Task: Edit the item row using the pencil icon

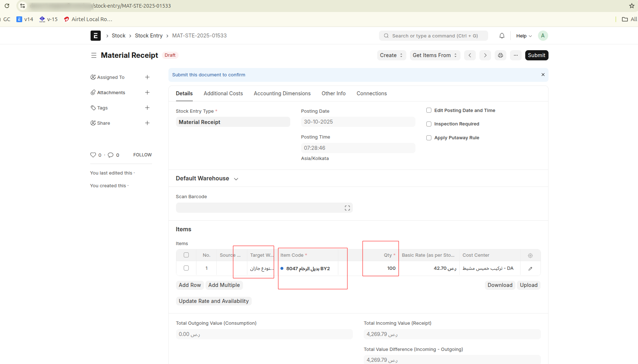Action: tap(530, 268)
